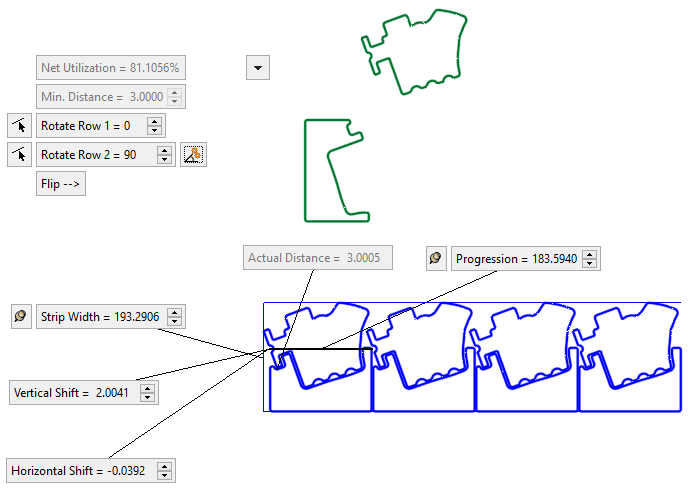Screen dimensions: 688x489
Task: Decrease the Rotate Row 1 angle
Action: pos(154,130)
